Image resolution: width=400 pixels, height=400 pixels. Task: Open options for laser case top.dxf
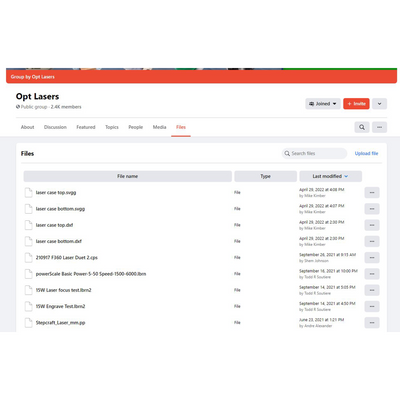pos(372,225)
